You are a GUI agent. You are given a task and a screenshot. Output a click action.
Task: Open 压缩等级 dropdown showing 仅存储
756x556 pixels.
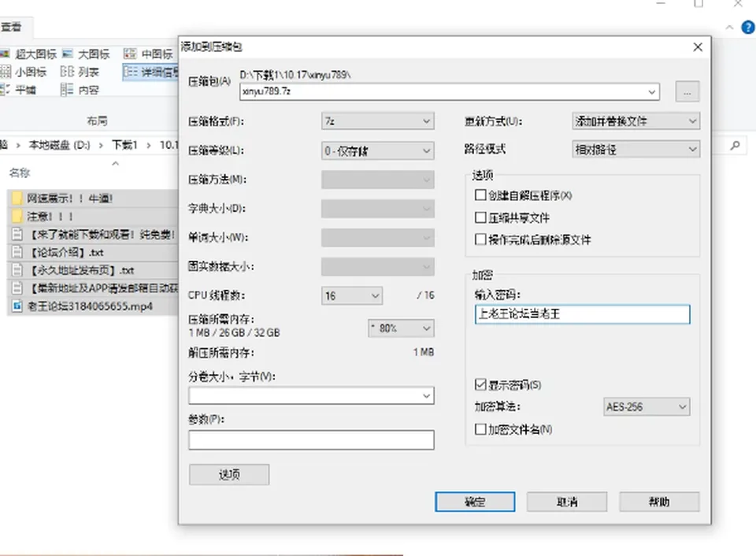click(377, 151)
